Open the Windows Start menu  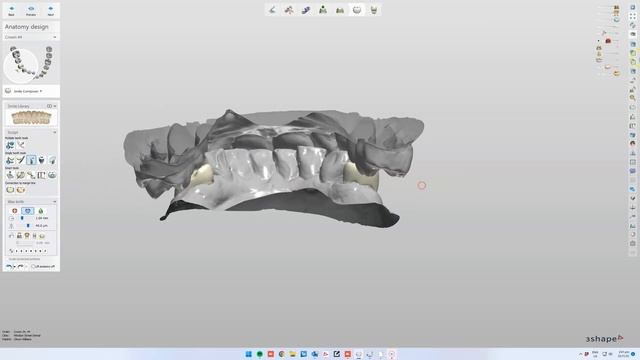[249, 354]
